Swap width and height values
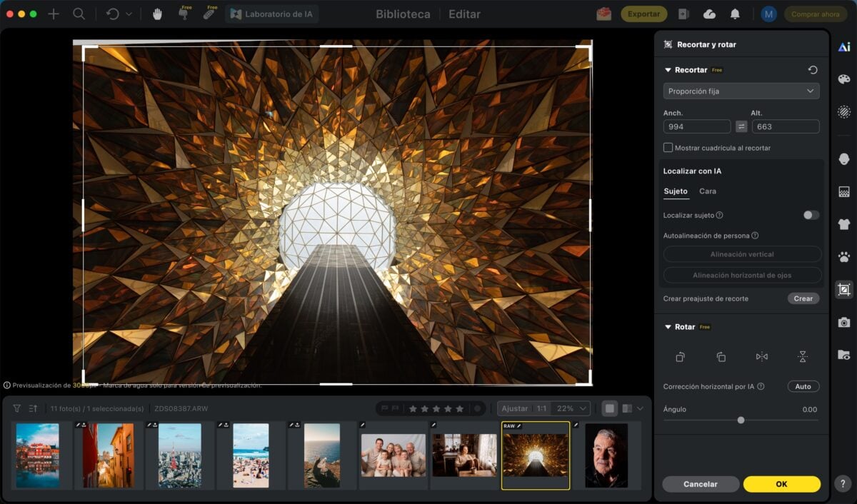Image resolution: width=857 pixels, height=504 pixels. pyautogui.click(x=741, y=126)
